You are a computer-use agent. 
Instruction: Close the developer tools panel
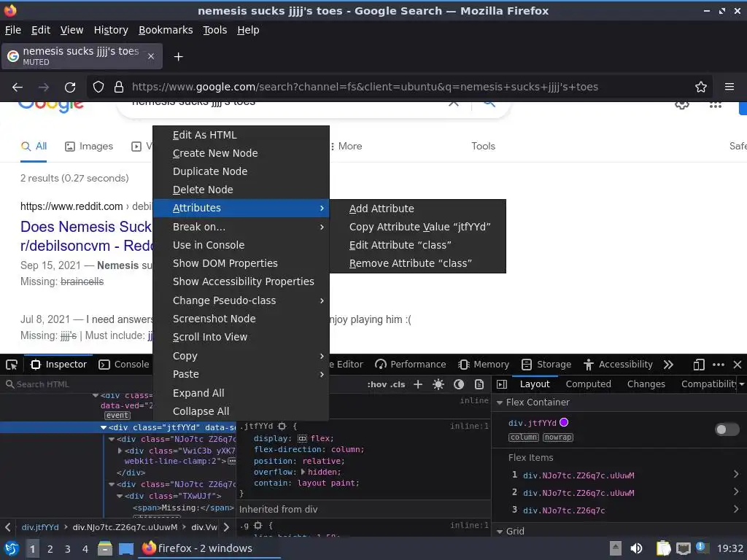(738, 365)
